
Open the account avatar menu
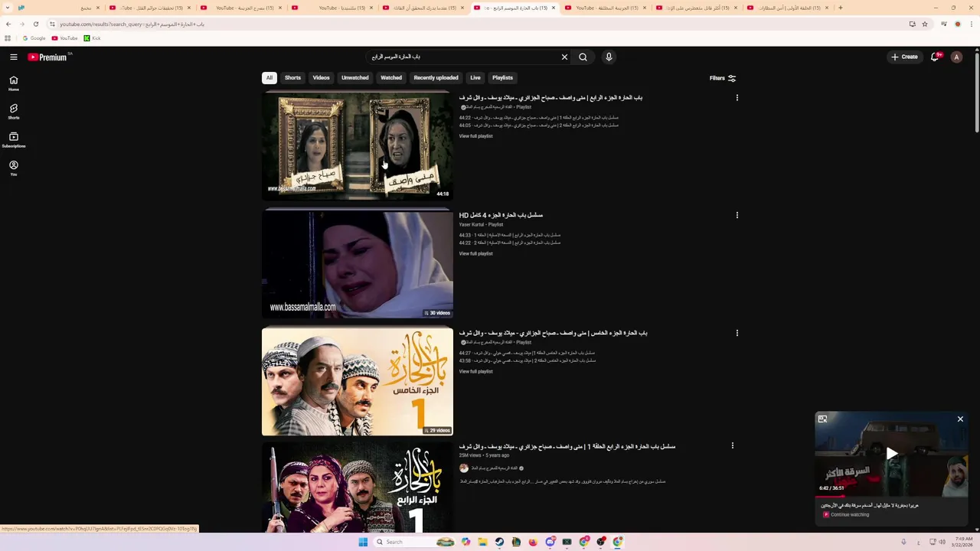(x=956, y=57)
